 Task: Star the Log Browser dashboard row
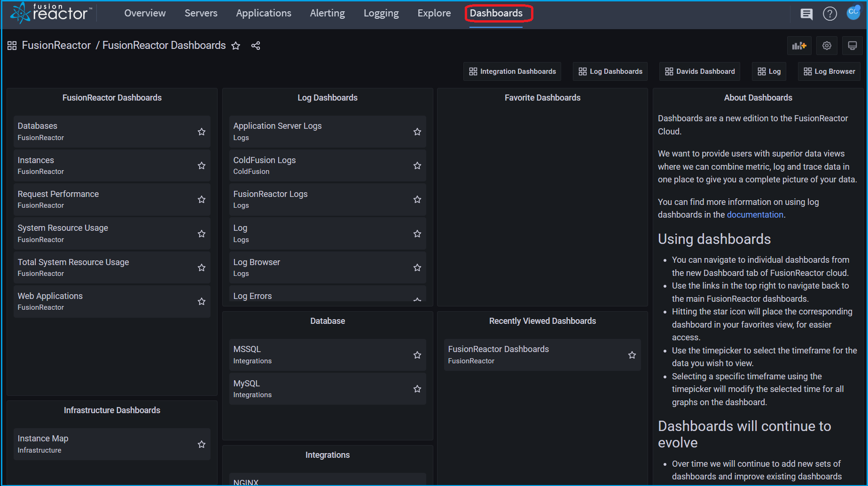[417, 267]
